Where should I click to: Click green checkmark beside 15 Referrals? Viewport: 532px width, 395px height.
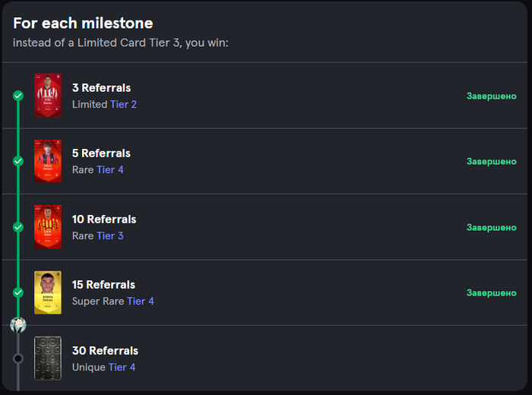pos(18,292)
